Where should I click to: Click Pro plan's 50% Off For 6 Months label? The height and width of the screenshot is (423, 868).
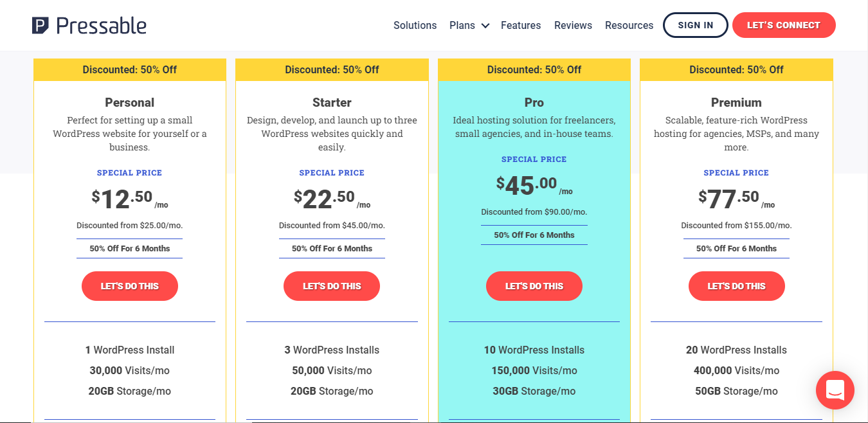(x=534, y=235)
